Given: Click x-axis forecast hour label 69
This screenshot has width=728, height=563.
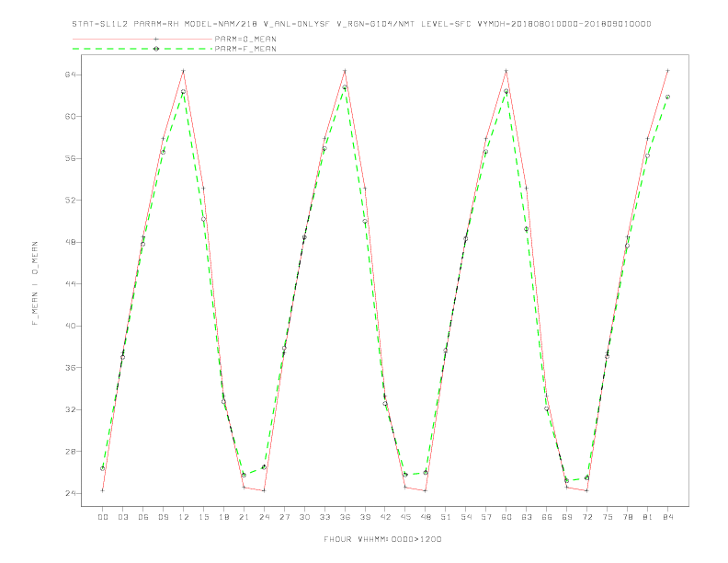Looking at the screenshot, I should [x=567, y=517].
